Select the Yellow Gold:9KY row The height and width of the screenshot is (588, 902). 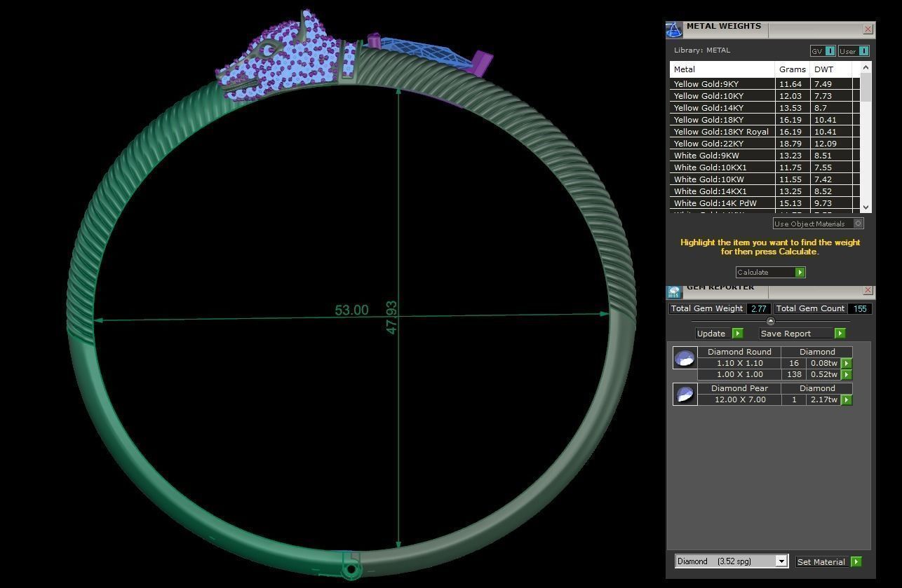[x=765, y=84]
